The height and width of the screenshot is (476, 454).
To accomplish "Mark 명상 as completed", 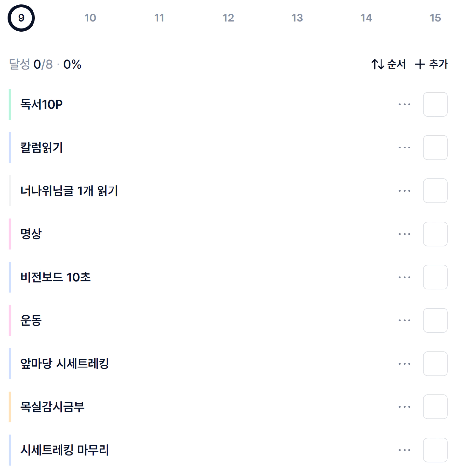I will pos(435,234).
